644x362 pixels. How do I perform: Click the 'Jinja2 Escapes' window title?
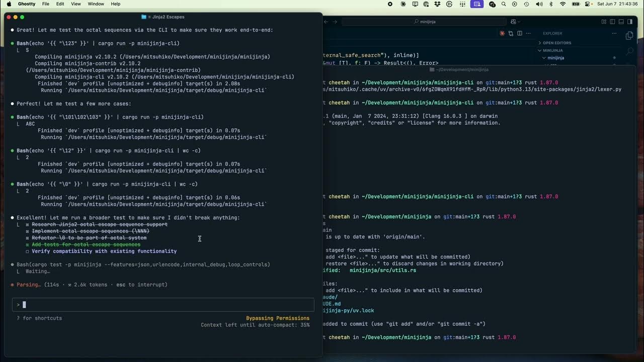click(x=168, y=17)
